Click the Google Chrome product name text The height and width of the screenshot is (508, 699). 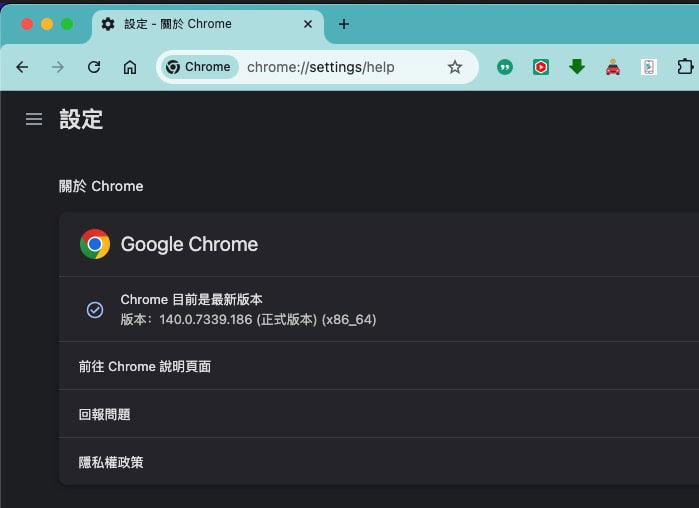coord(189,244)
